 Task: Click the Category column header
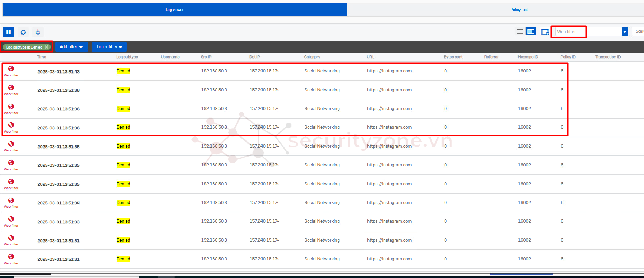[x=312, y=57]
